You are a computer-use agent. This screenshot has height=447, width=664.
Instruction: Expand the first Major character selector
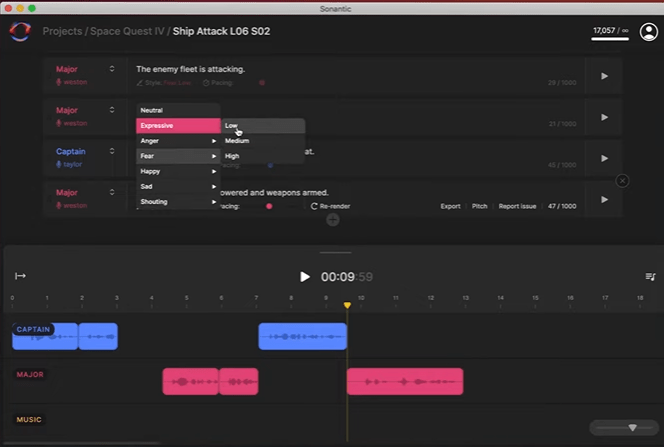click(112, 69)
